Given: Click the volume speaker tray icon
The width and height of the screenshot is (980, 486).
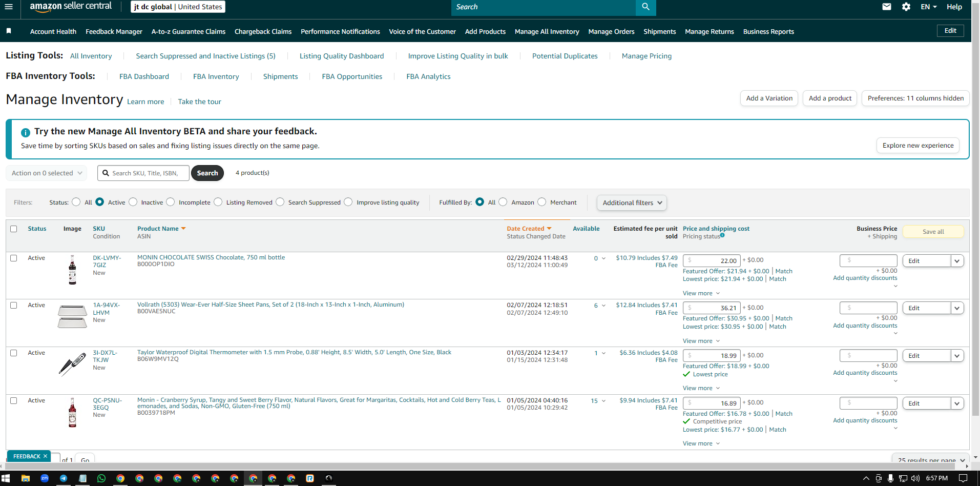Looking at the screenshot, I should coord(915,478).
